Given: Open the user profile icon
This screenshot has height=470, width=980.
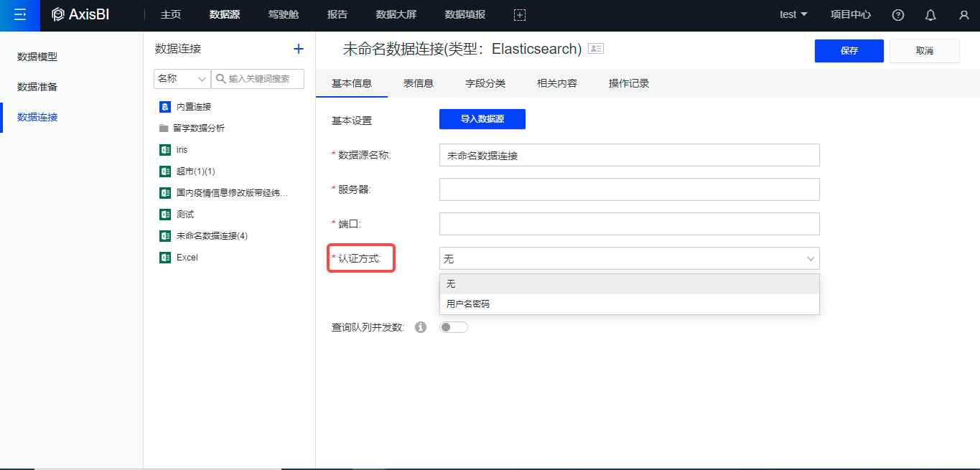Looking at the screenshot, I should click(x=963, y=15).
